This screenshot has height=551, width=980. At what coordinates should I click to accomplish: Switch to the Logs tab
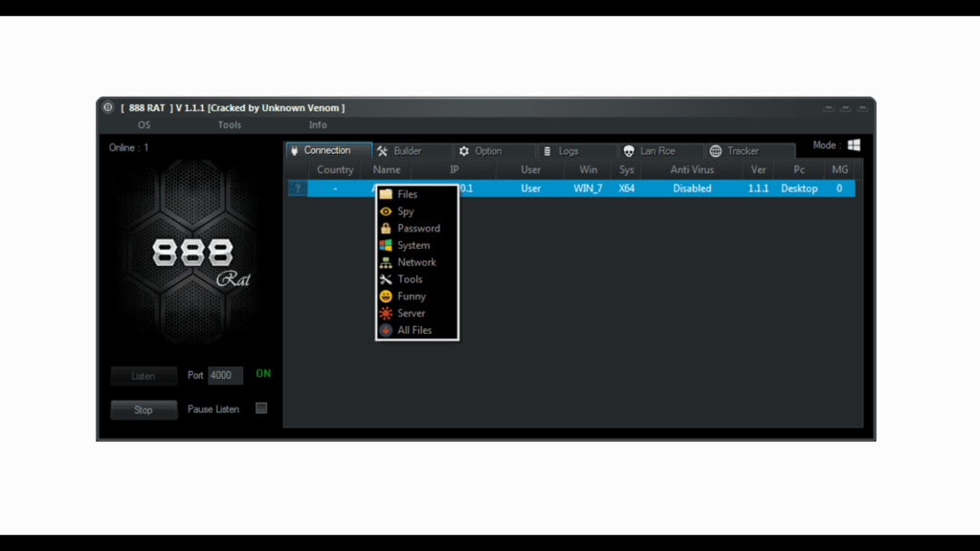pos(577,151)
